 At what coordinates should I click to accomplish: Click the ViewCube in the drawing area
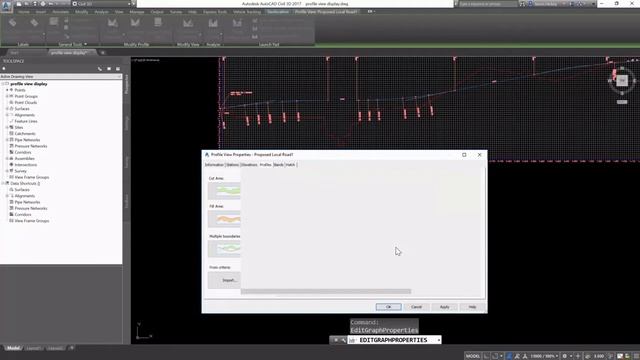(x=622, y=80)
